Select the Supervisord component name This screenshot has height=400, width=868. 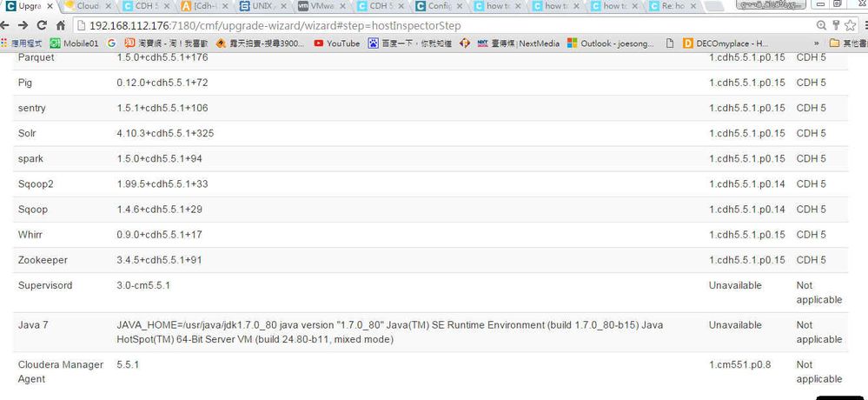[45, 286]
